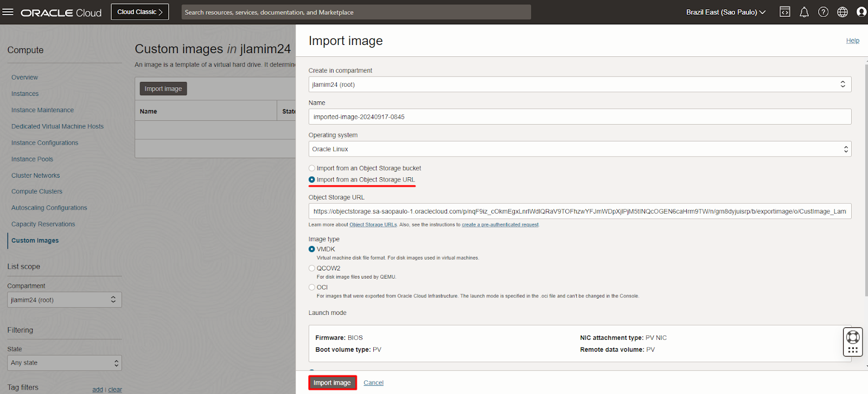Open Capacity Reservations
868x394 pixels.
click(x=43, y=224)
